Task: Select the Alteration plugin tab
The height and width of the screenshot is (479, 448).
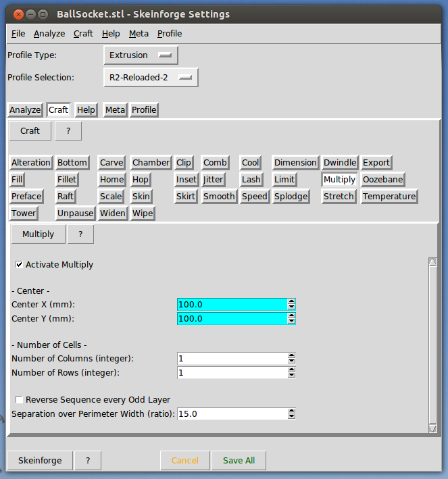Action: pyautogui.click(x=31, y=163)
